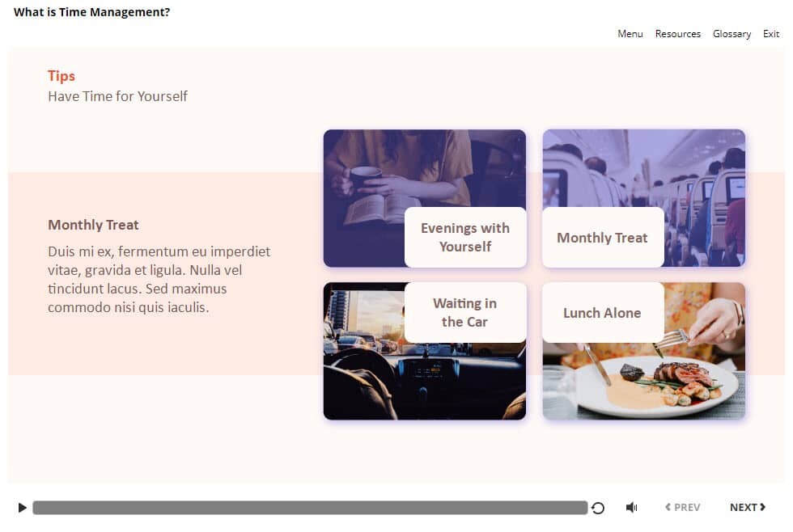Viewport: 793px width, 532px height.
Task: Exit the course
Action: (x=771, y=34)
